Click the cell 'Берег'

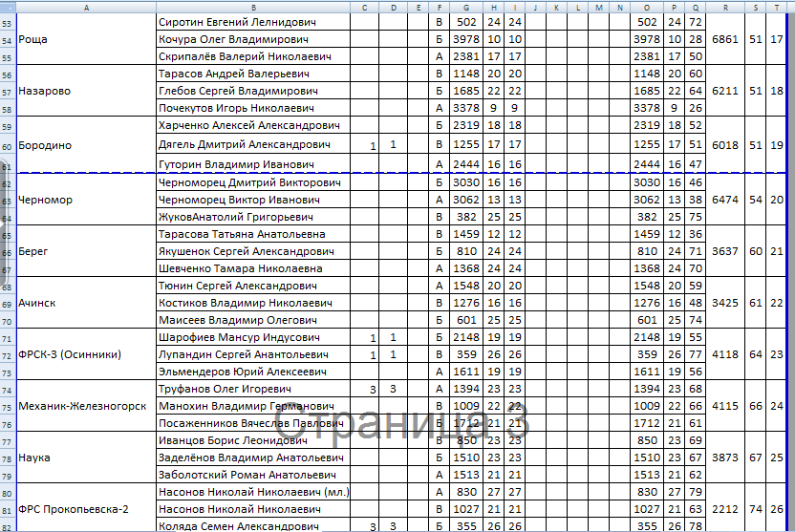coord(87,251)
